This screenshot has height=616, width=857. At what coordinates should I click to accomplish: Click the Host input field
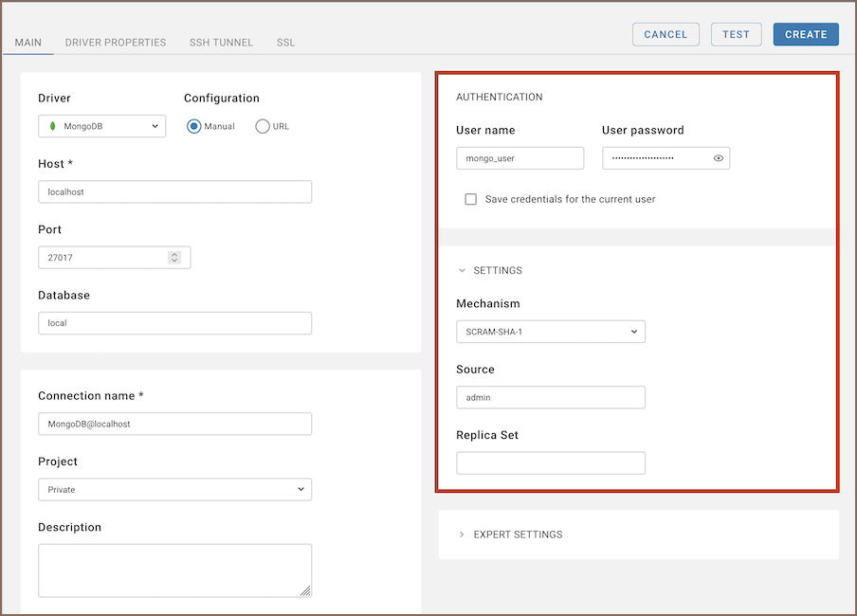(174, 191)
